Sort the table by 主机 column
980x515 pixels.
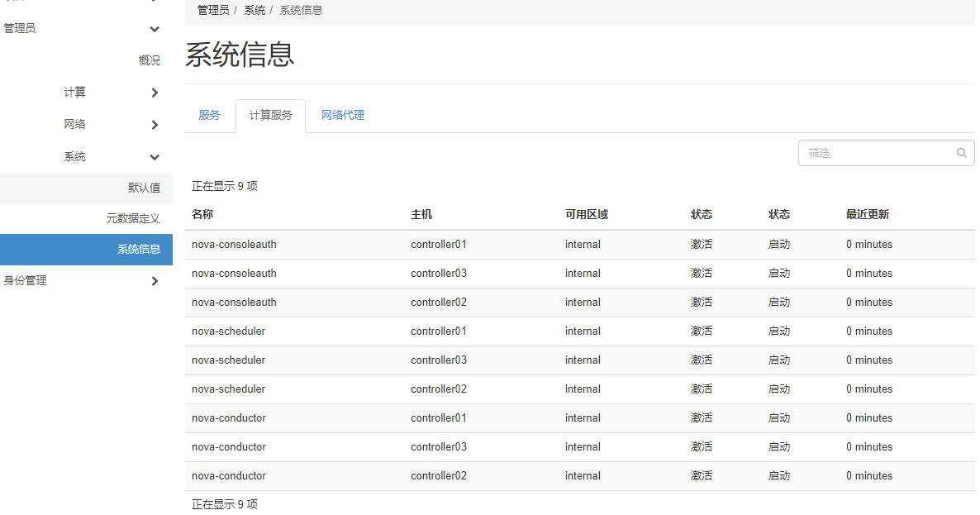(421, 214)
